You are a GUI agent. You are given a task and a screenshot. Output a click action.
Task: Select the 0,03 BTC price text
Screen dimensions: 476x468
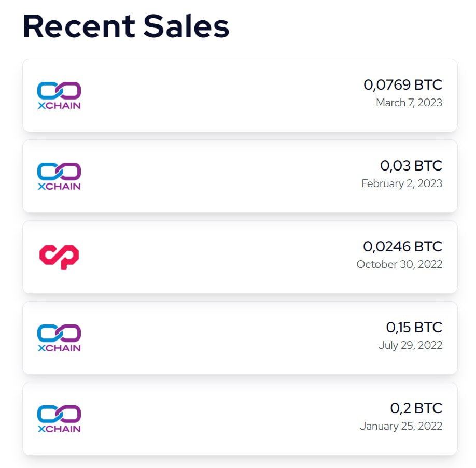point(411,166)
